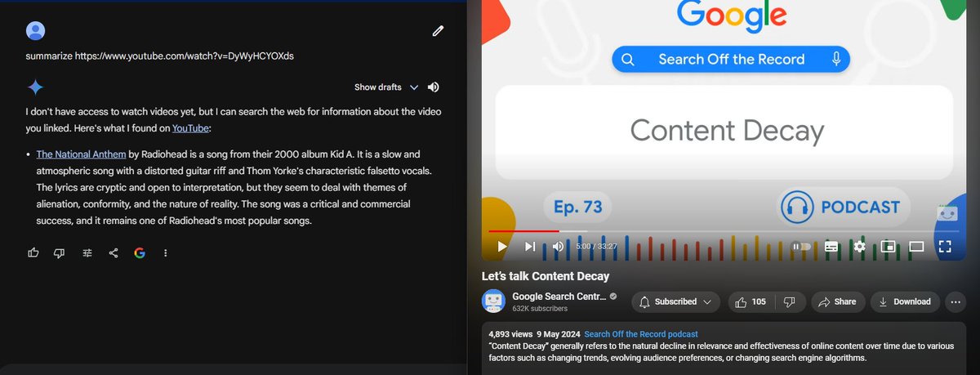Screen dimensions: 980x375
Task: Enable miniplayer mode
Action: 889,246
